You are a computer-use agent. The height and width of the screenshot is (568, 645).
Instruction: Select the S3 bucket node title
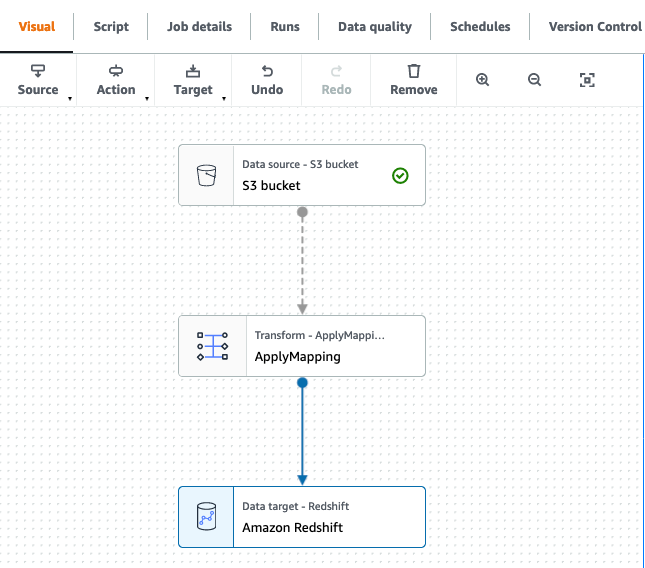[x=271, y=185]
